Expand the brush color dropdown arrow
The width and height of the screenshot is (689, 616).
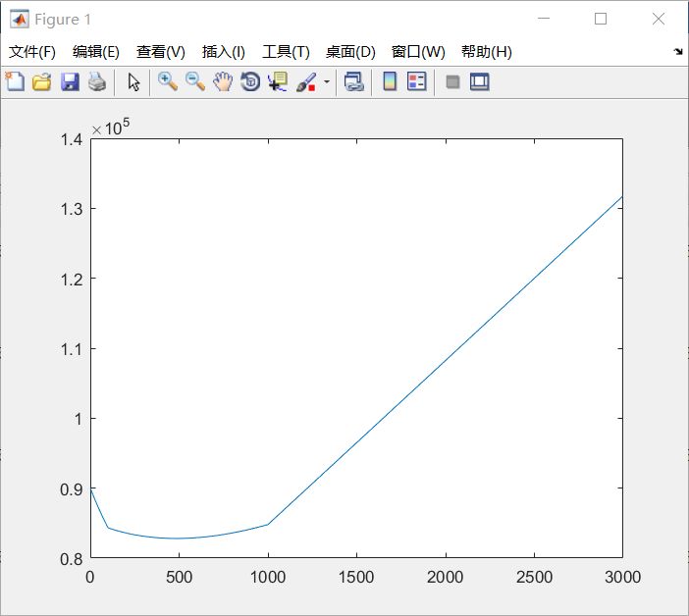[327, 83]
